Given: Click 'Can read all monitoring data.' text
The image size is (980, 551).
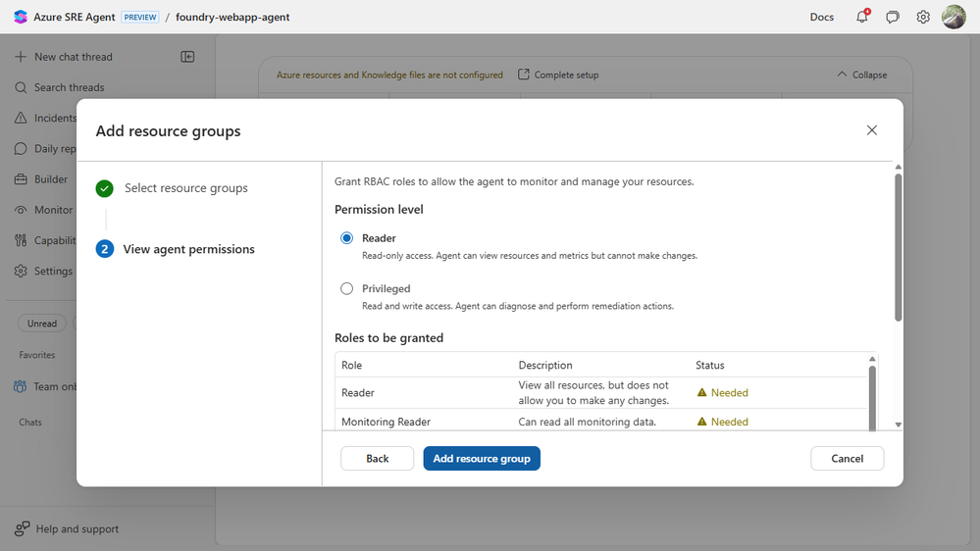Looking at the screenshot, I should (587, 422).
